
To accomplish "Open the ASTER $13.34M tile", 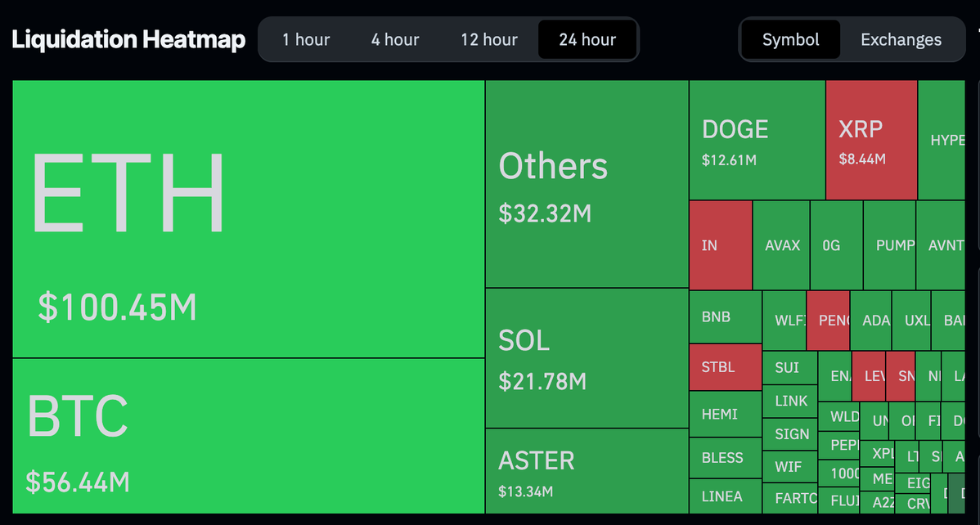I will tap(587, 471).
